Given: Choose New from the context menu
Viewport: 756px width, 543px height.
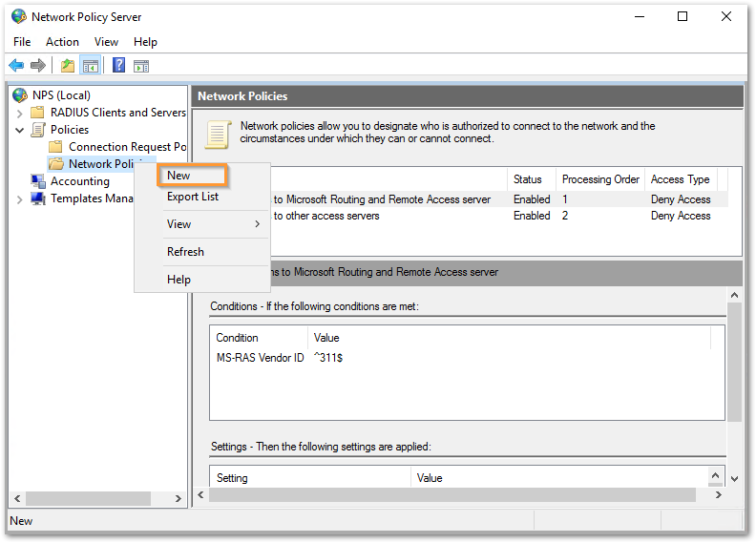Looking at the screenshot, I should [178, 176].
